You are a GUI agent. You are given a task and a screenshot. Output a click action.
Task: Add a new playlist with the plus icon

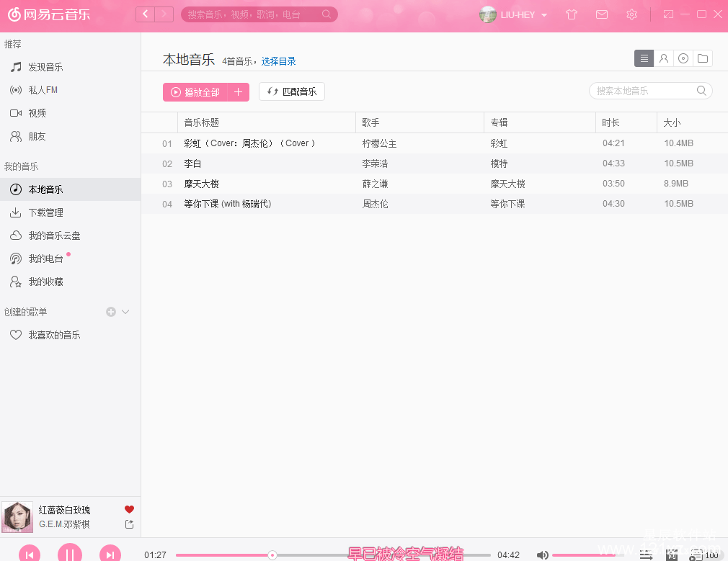click(x=111, y=312)
